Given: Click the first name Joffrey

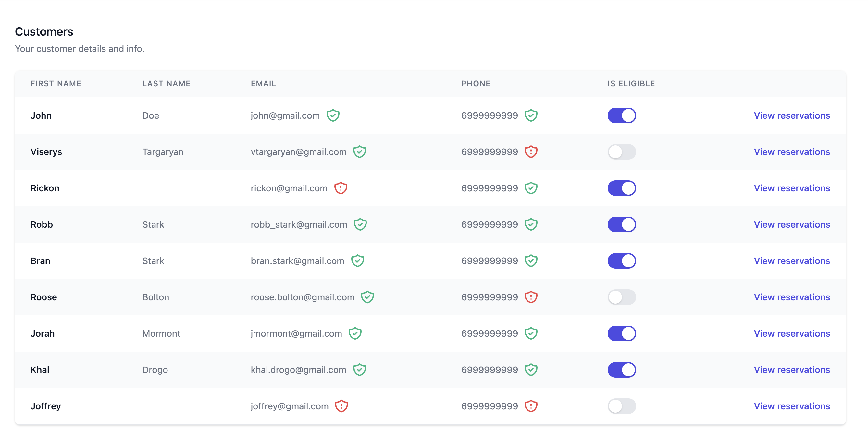Looking at the screenshot, I should (45, 407).
